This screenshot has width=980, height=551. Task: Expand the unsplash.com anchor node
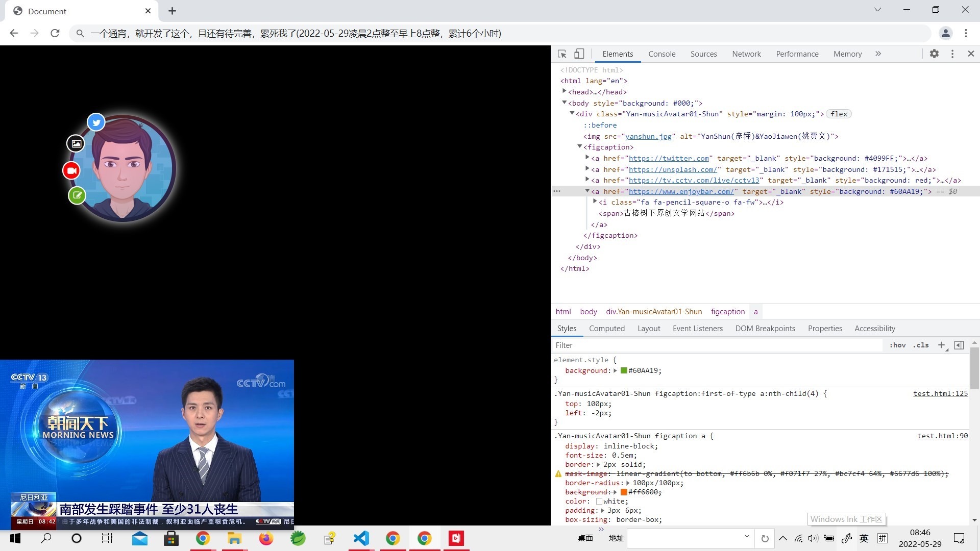(587, 168)
